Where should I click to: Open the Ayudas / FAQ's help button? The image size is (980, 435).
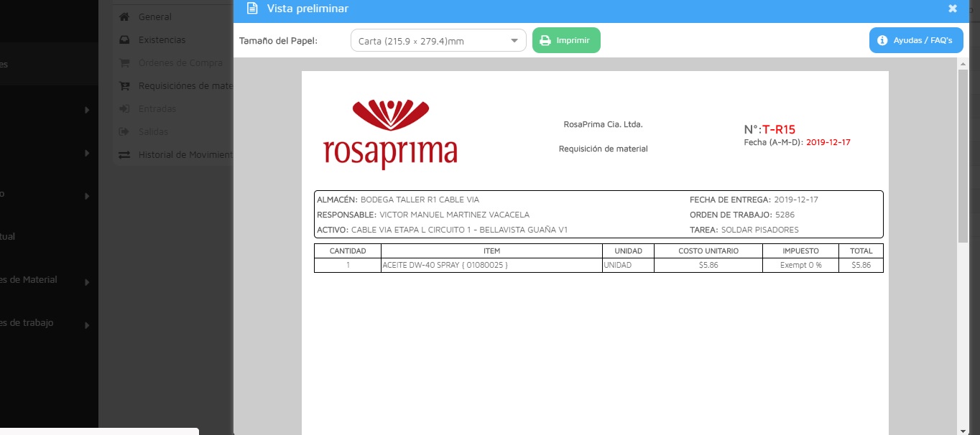pos(915,40)
